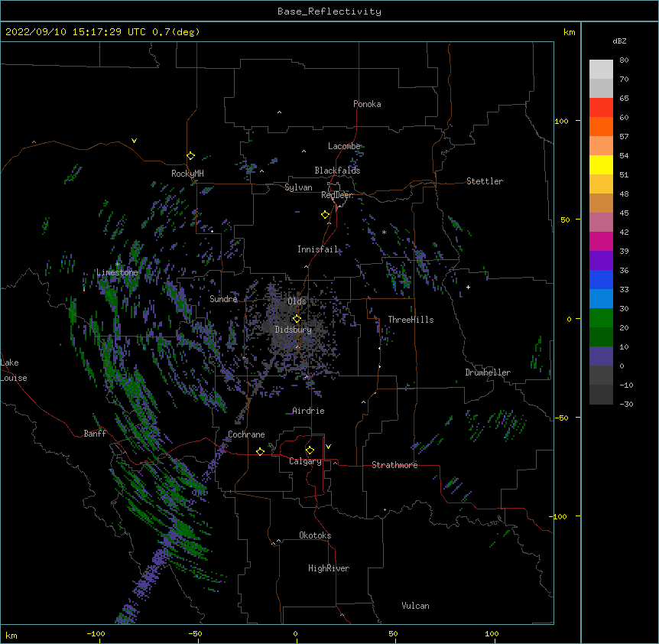Image resolution: width=659 pixels, height=644 pixels.
Task: Select the orange 60-57 dBZ legend swatch
Action: [601, 126]
